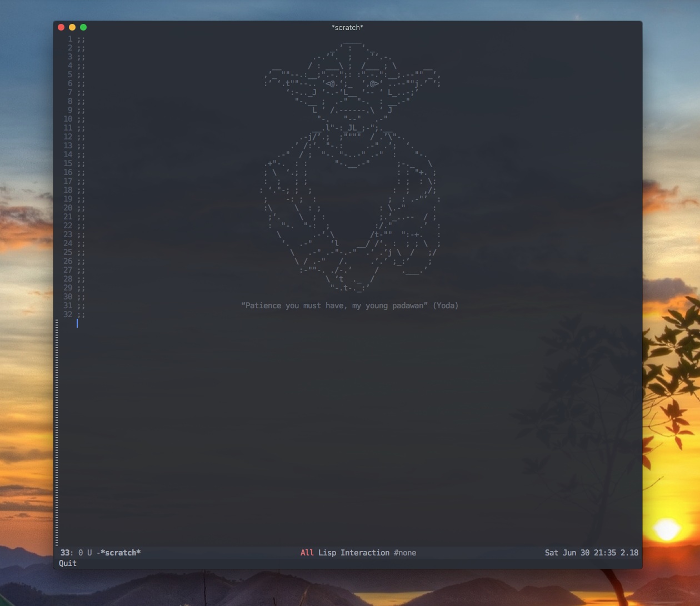Click the '33: 0' line and column indicator
700x606 pixels.
pos(72,553)
